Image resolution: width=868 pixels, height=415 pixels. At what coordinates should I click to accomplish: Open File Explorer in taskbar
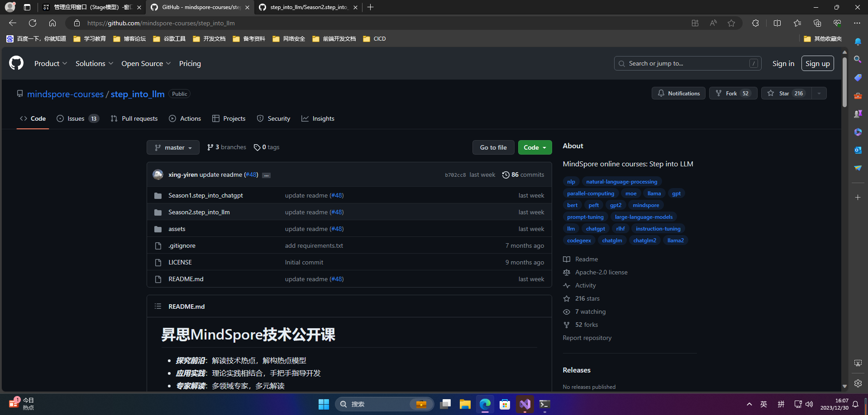point(465,404)
